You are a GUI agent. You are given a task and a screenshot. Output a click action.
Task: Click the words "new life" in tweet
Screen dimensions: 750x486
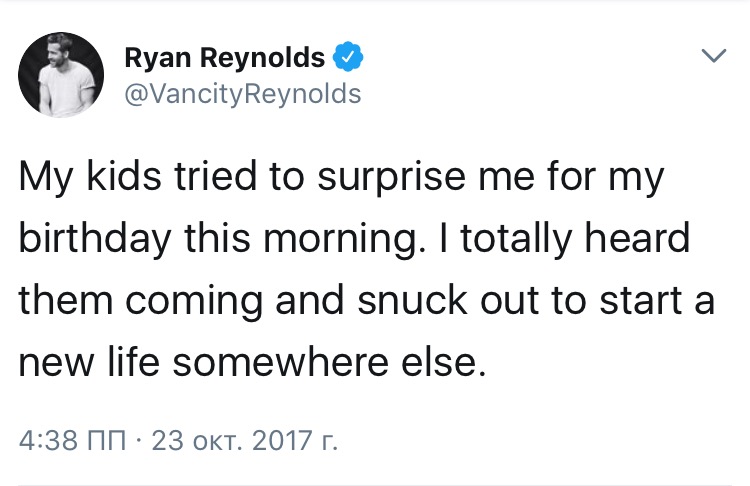coord(89,361)
